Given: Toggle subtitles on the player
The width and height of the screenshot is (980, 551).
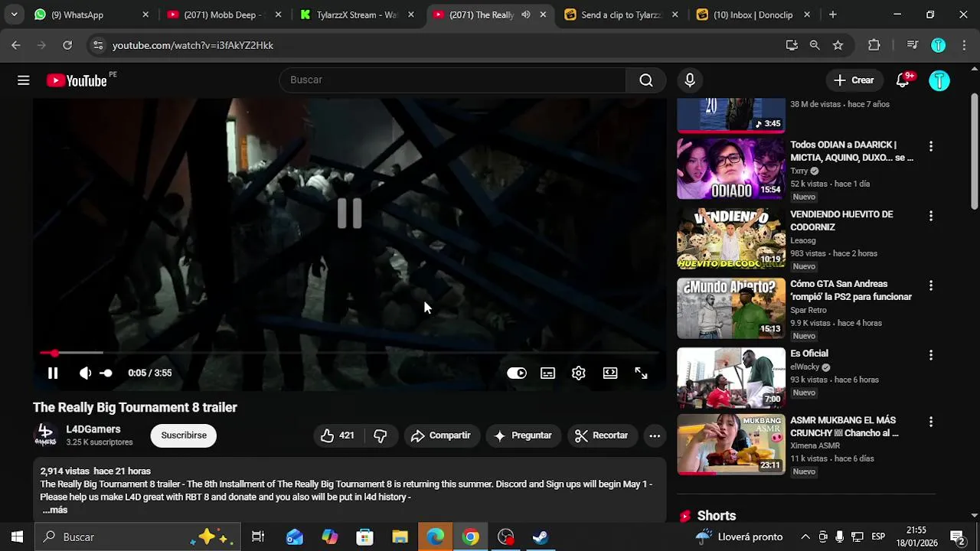Looking at the screenshot, I should [x=547, y=373].
